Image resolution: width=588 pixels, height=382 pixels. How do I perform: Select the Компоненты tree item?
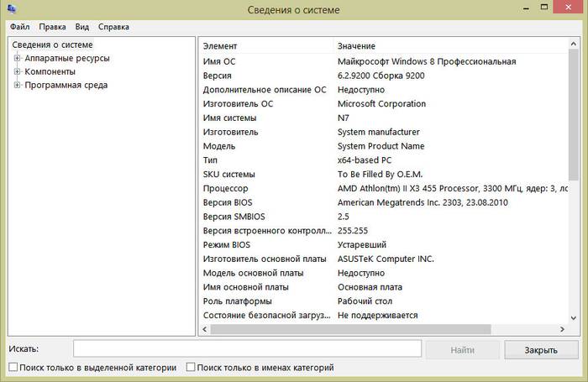coord(50,71)
